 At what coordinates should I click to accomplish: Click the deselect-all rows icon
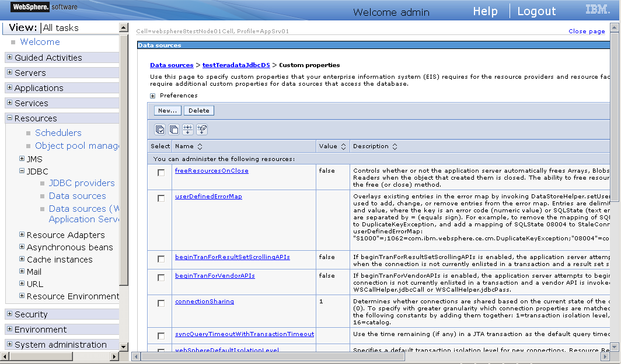173,129
